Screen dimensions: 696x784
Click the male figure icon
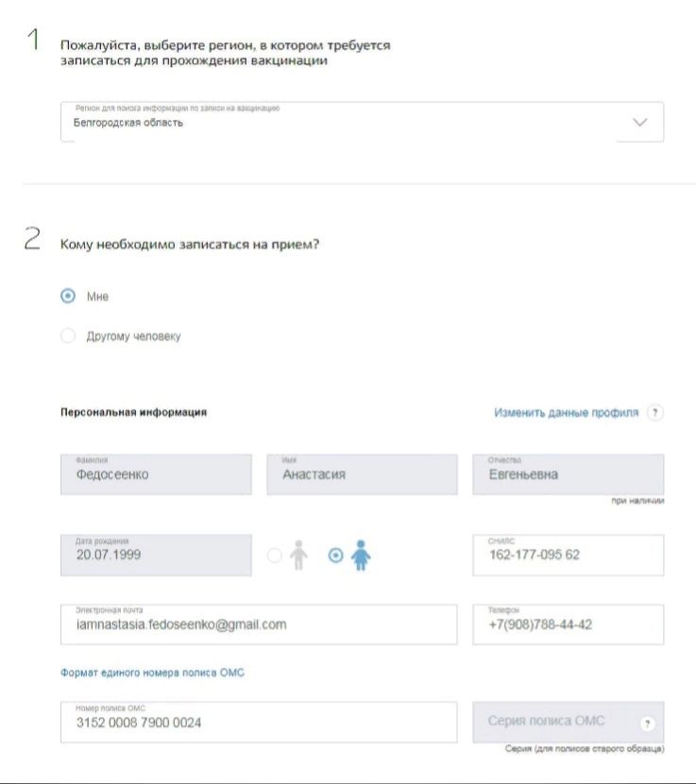coord(298,555)
